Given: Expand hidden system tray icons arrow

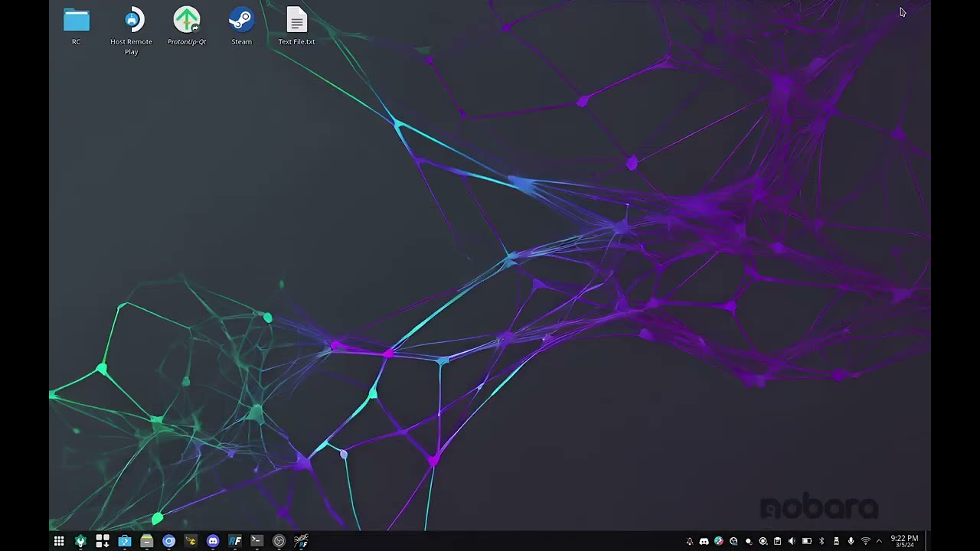Looking at the screenshot, I should pos(879,541).
